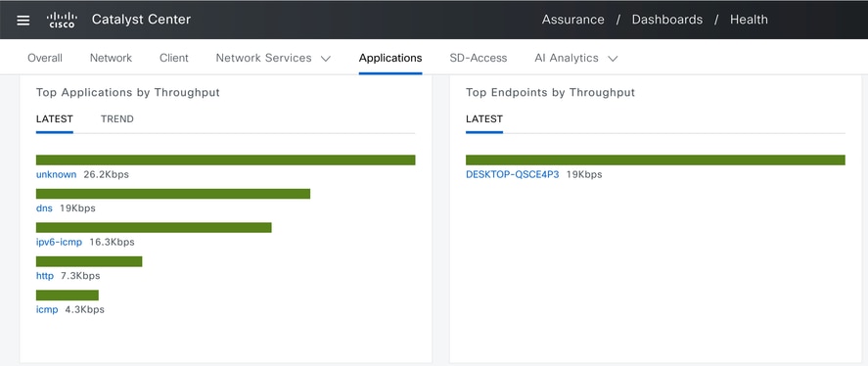Click the DESKTOP-QSCE4P3 throughput green bar
This screenshot has height=366, width=868.
pyautogui.click(x=656, y=160)
